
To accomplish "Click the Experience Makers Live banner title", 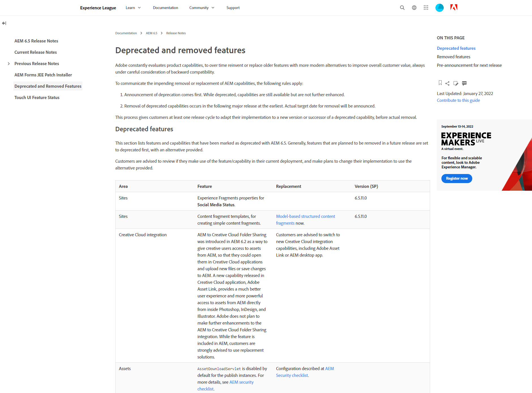I will click(466, 139).
